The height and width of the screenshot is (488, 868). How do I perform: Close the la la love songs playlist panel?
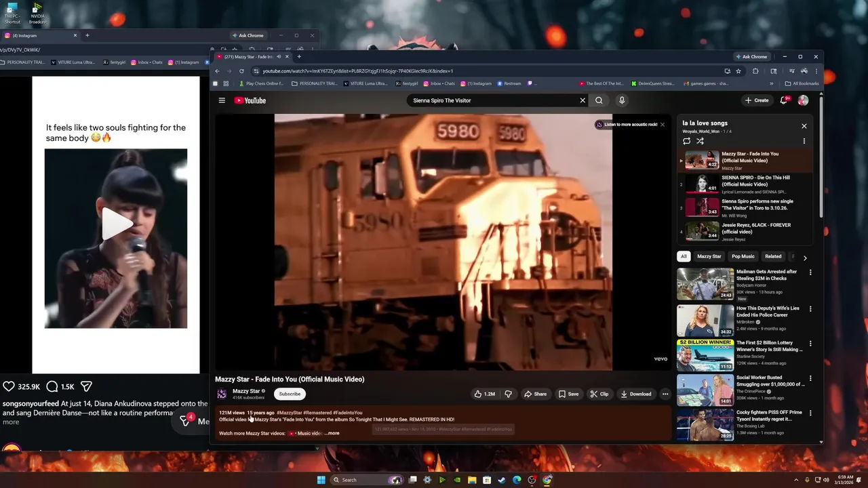[x=804, y=126]
